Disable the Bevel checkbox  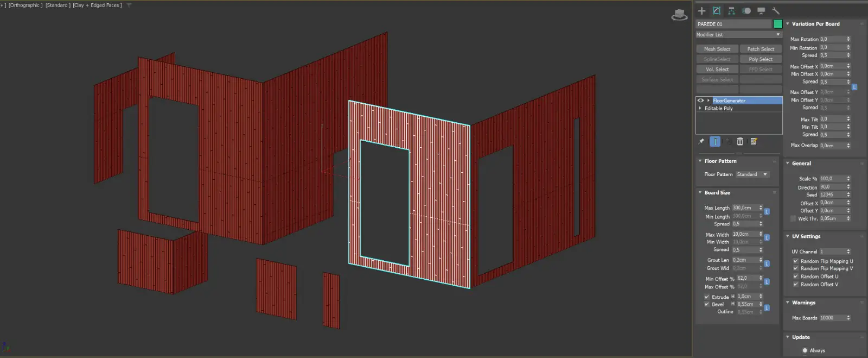pos(707,304)
